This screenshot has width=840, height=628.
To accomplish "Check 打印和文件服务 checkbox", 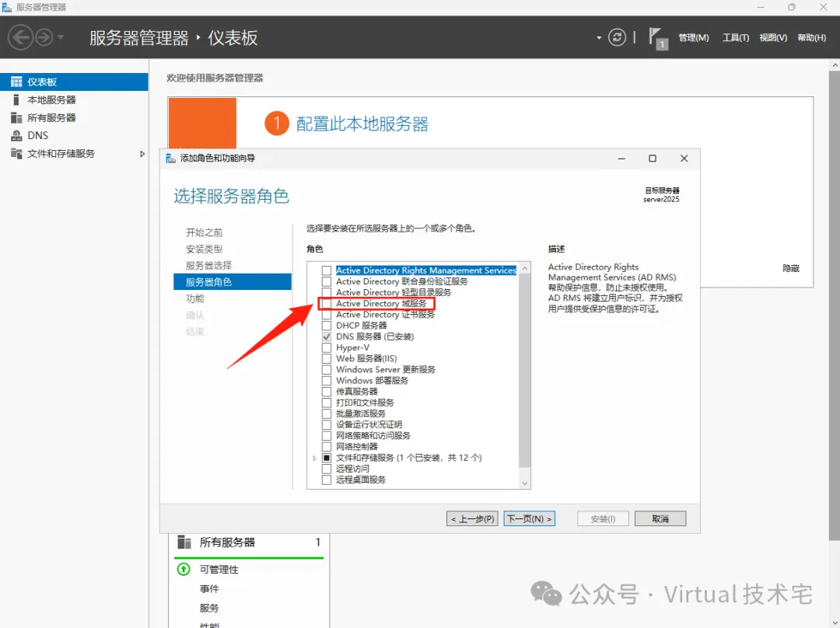I will point(326,403).
